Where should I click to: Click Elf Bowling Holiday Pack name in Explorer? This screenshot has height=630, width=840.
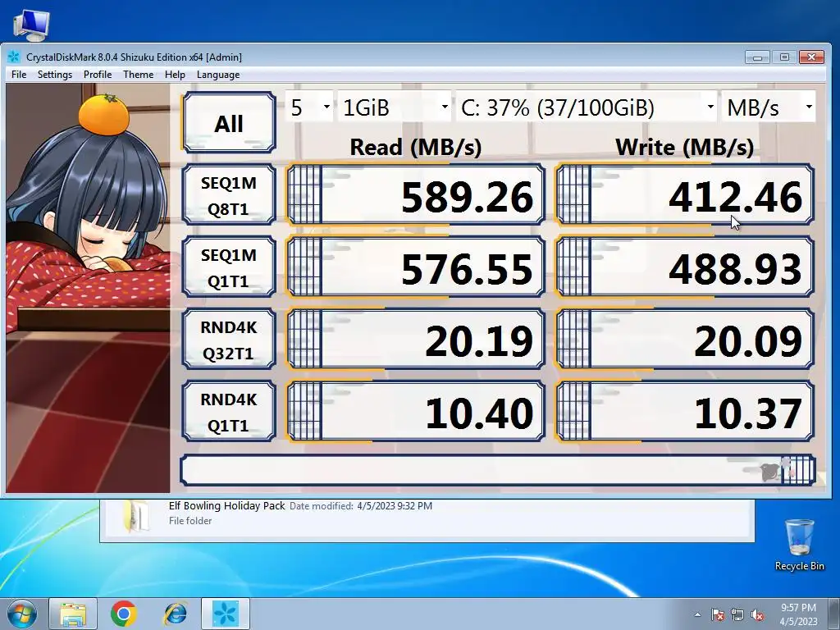tap(226, 505)
